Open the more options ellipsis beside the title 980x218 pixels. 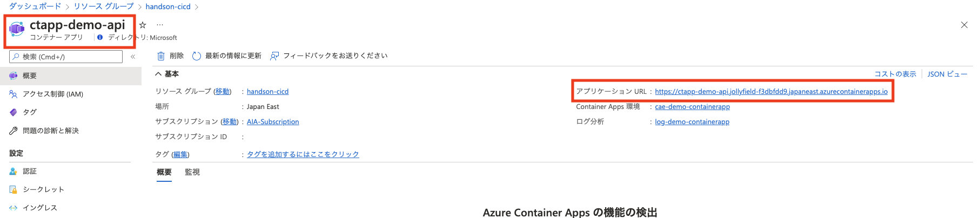point(160,25)
